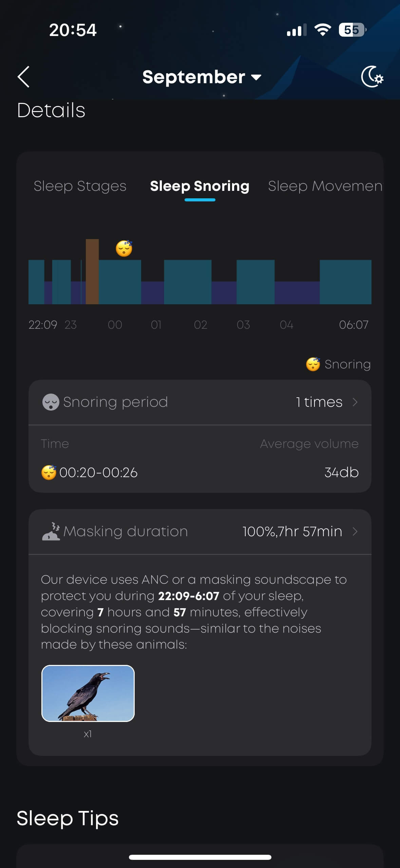Image resolution: width=400 pixels, height=868 pixels.
Task: Expand Snoring period chevron arrow
Action: [x=355, y=402]
